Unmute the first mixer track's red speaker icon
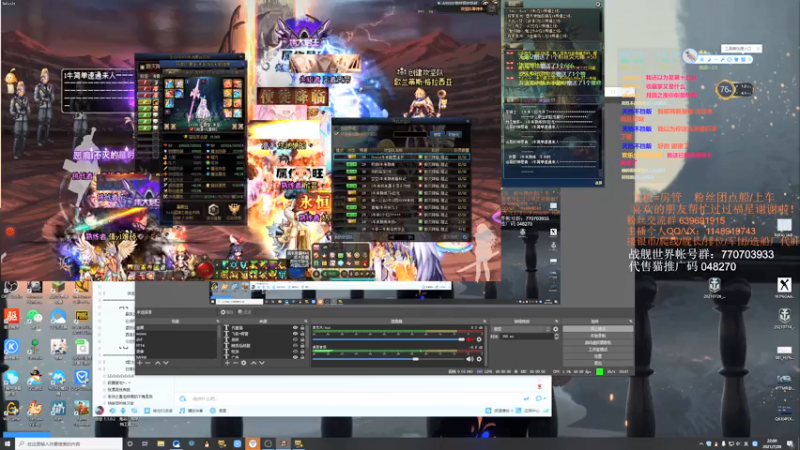 (470, 339)
